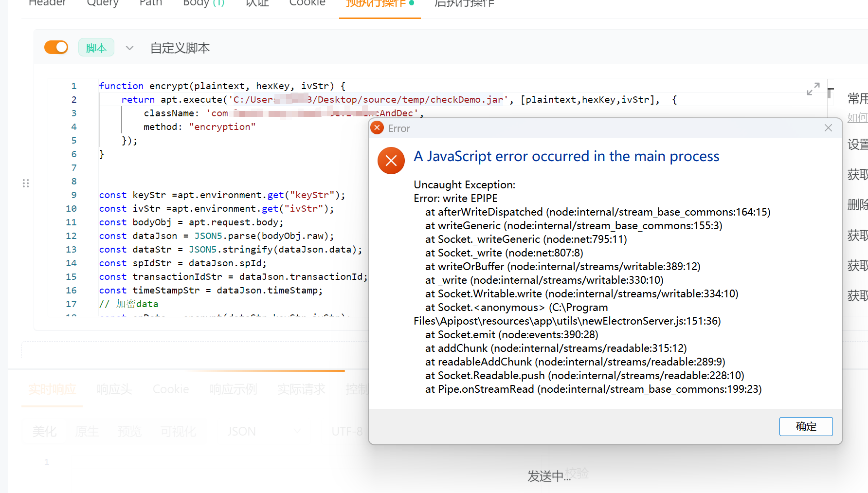Viewport: 868px width, 493px height.
Task: Switch to the 认证 tab
Action: (x=257, y=2)
